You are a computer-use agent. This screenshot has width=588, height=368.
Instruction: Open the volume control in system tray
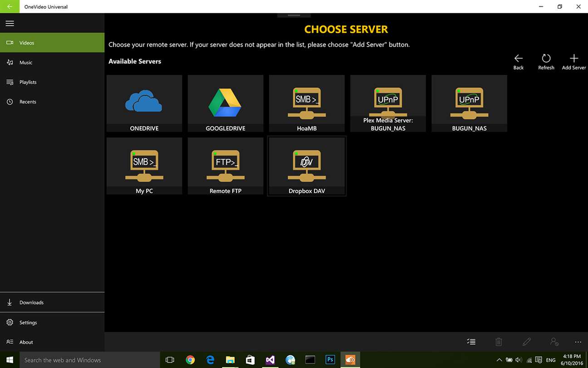pyautogui.click(x=519, y=360)
